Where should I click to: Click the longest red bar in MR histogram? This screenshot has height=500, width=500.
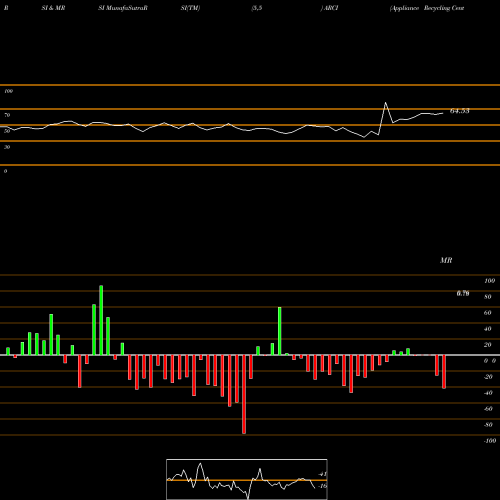click(244, 394)
